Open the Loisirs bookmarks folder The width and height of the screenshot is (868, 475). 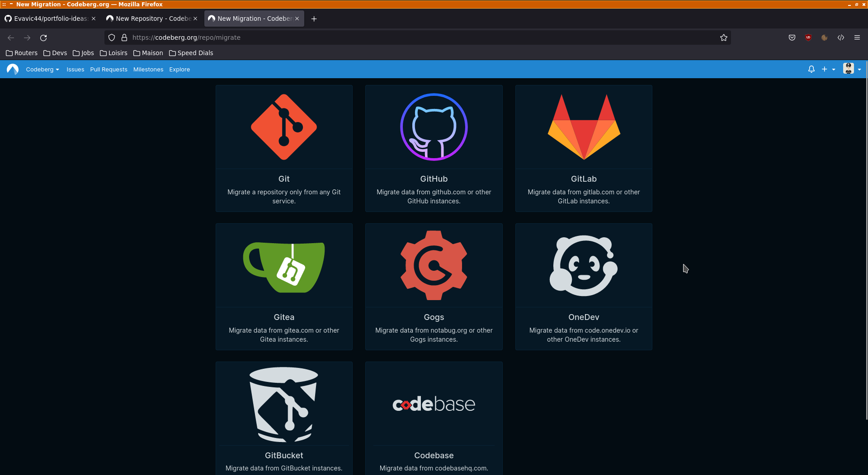(x=113, y=53)
